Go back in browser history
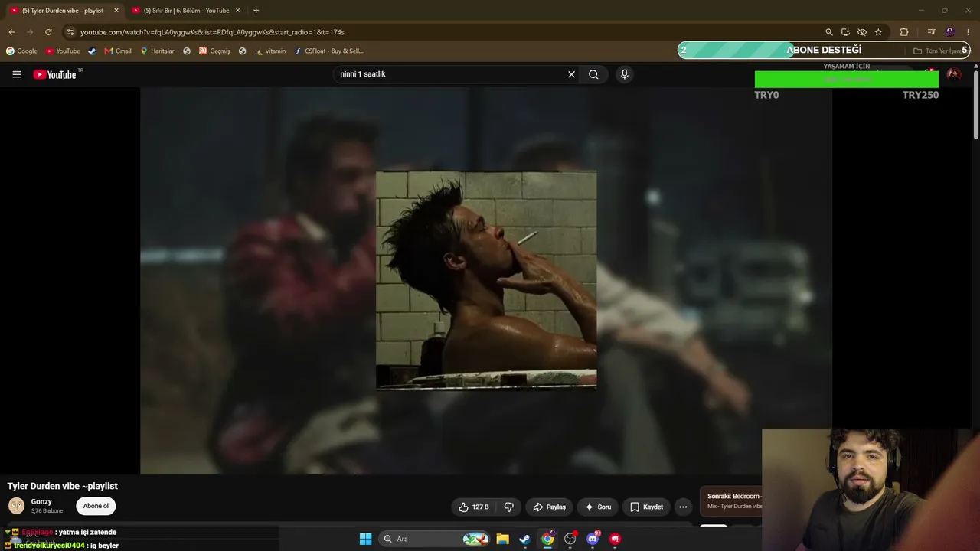Viewport: 980px width, 551px height. (11, 32)
